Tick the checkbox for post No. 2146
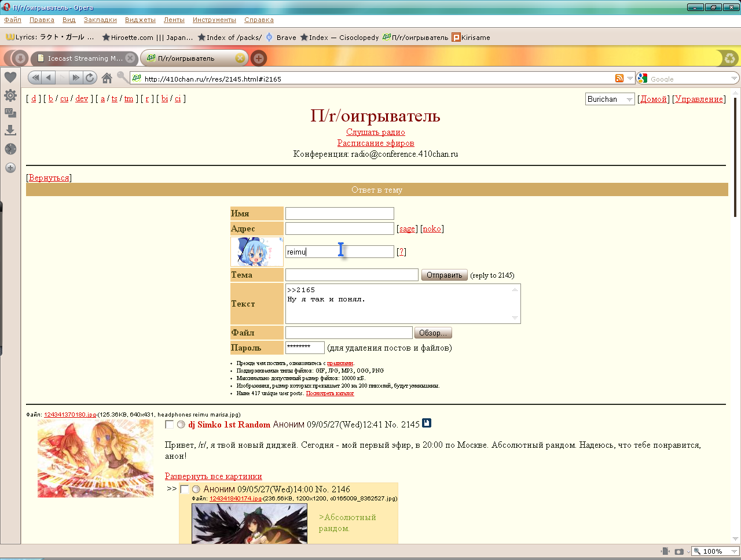Viewport: 741px width, 560px height. coord(184,489)
